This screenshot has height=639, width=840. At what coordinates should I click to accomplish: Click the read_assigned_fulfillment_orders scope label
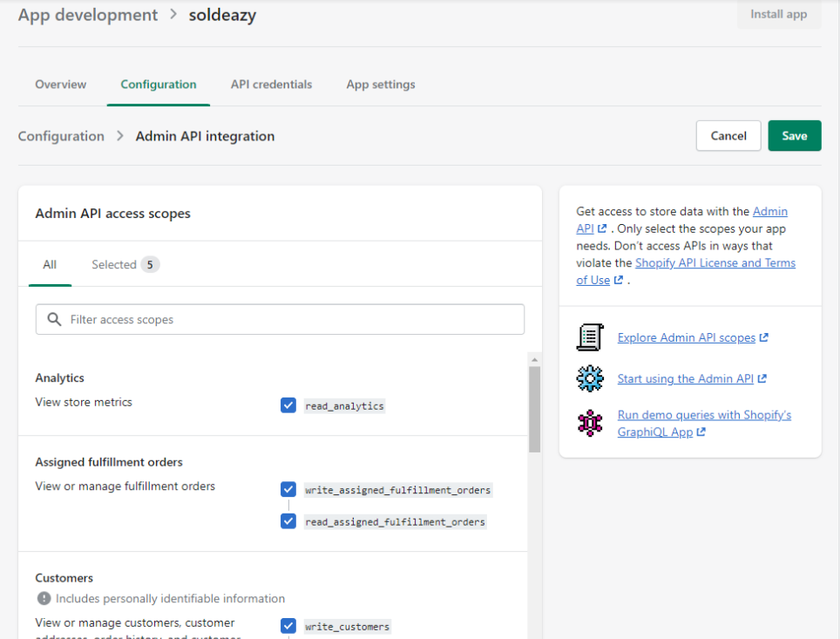(396, 521)
